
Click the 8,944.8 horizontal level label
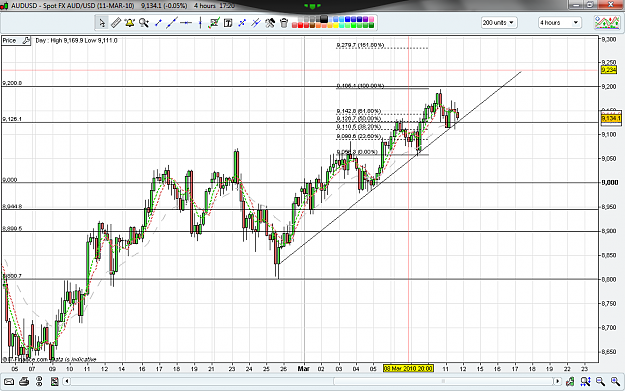tap(12, 206)
